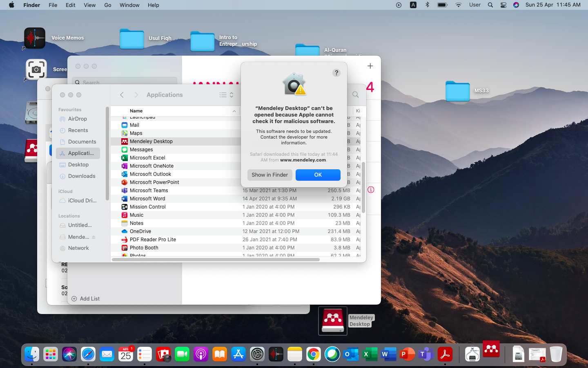Open Spotlight search in the menu bar
The image size is (588, 368).
click(x=490, y=5)
